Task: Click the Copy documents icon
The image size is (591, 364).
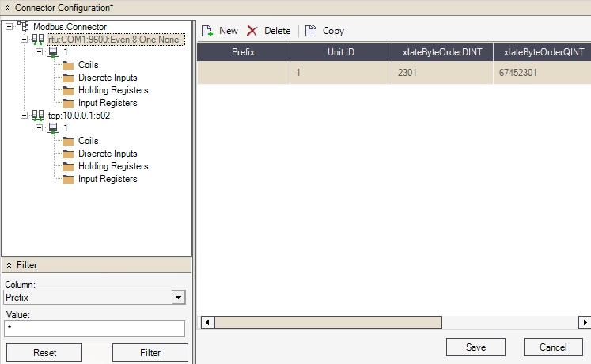Action: coord(311,31)
